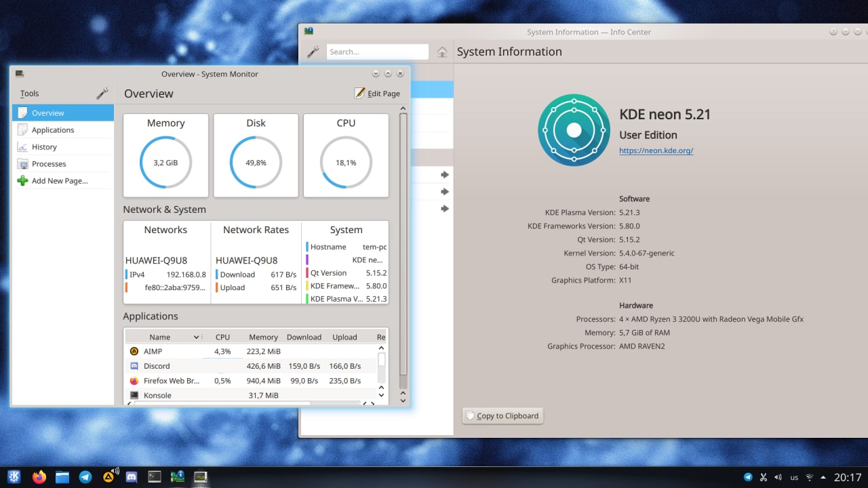This screenshot has width=868, height=488.
Task: Open the volume control in system tray
Action: click(x=778, y=477)
